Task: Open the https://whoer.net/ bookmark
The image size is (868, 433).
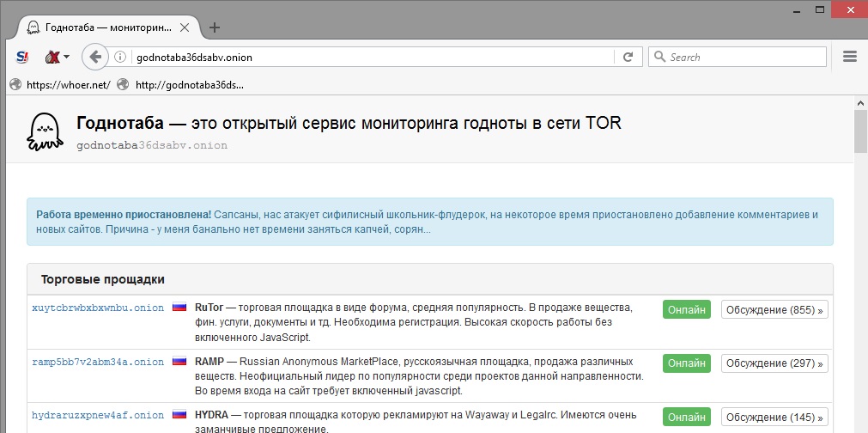Action: 60,85
